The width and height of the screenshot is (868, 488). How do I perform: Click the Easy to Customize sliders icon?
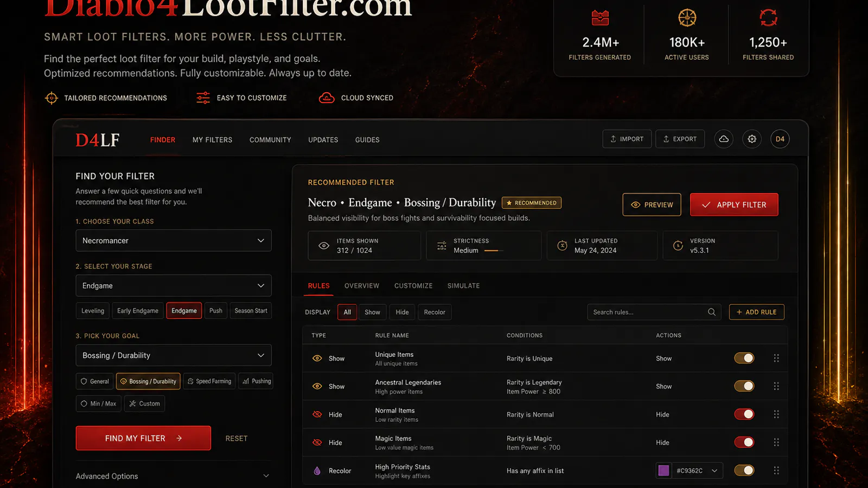click(203, 98)
